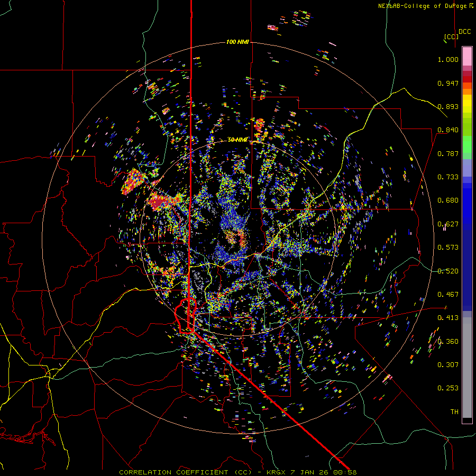The height and width of the screenshot is (476, 476).
Task: Click the 0.627 value on the scale
Action: click(x=448, y=224)
